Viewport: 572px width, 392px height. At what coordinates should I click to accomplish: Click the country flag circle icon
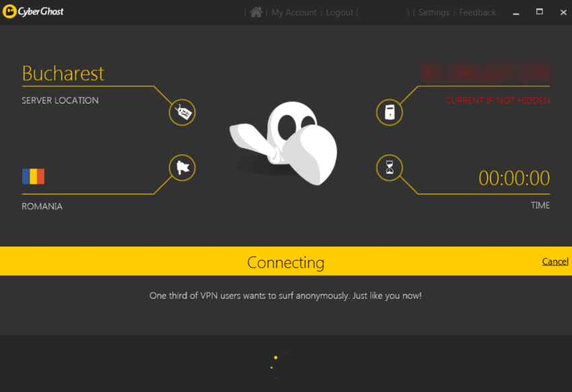tap(182, 168)
